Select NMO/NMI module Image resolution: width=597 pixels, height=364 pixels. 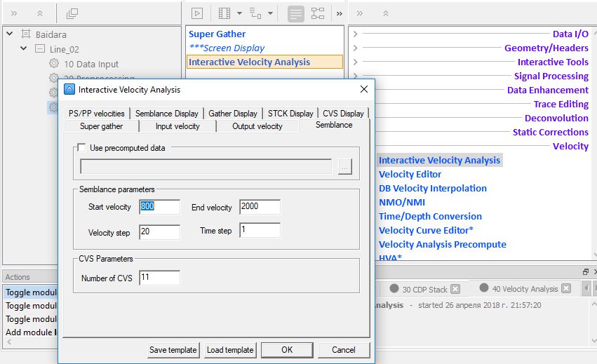[x=402, y=203]
